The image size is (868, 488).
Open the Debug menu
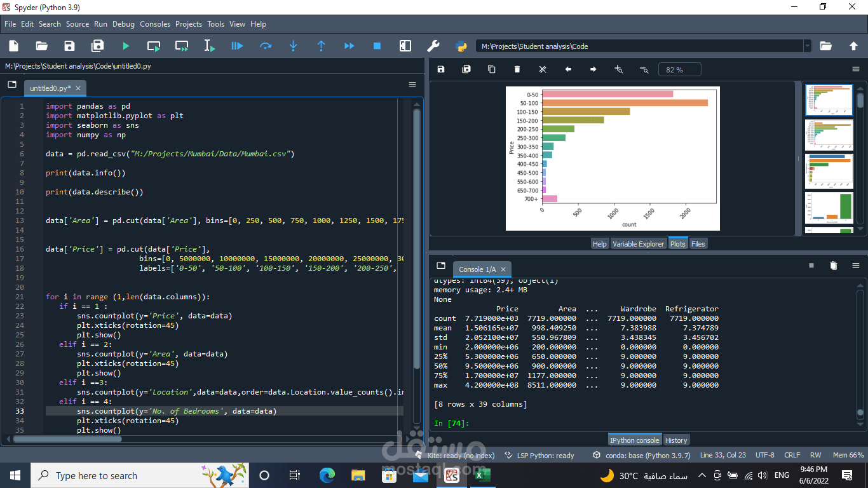124,24
